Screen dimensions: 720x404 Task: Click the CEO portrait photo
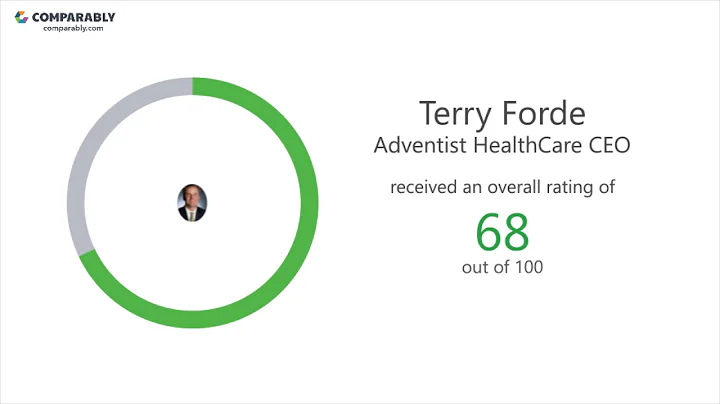(191, 202)
